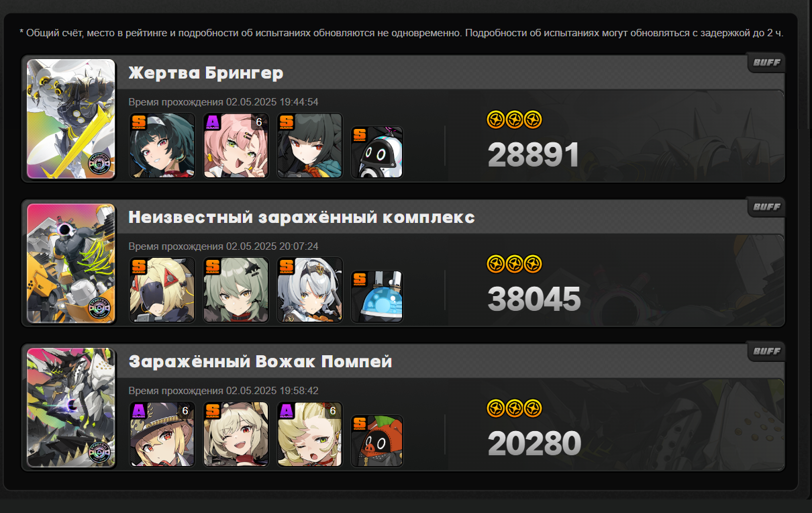Click the white-haired agent in the second team

(x=310, y=289)
